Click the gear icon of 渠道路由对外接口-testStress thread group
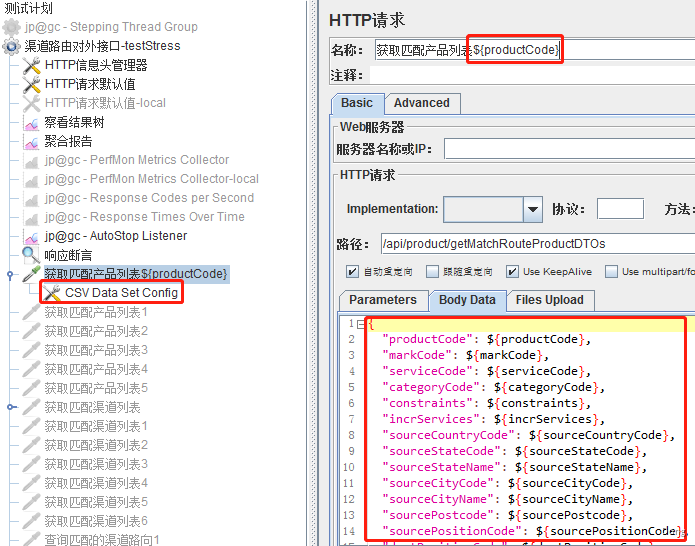Screen dimensions: 695x546 pyautogui.click(x=11, y=46)
